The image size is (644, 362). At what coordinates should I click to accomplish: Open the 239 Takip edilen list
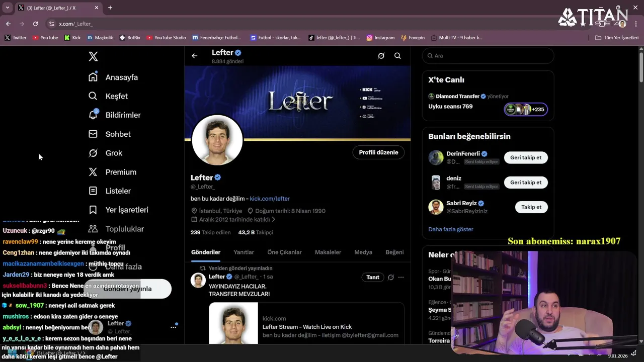click(210, 232)
